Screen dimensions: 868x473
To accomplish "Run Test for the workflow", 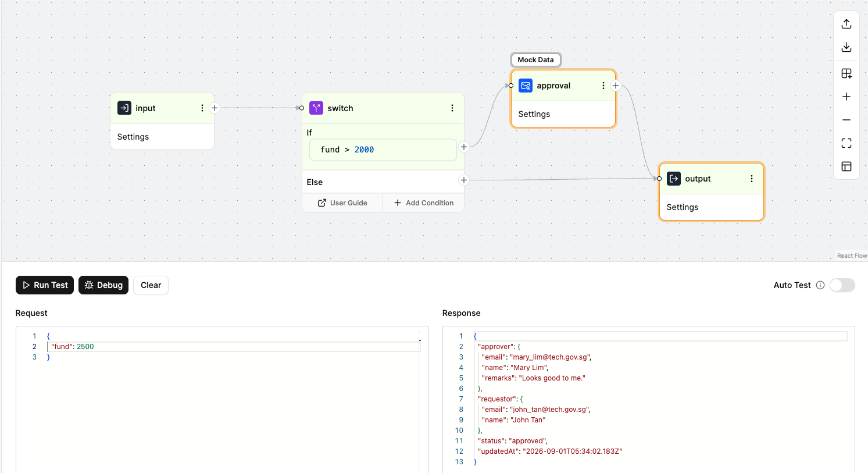I will point(45,285).
